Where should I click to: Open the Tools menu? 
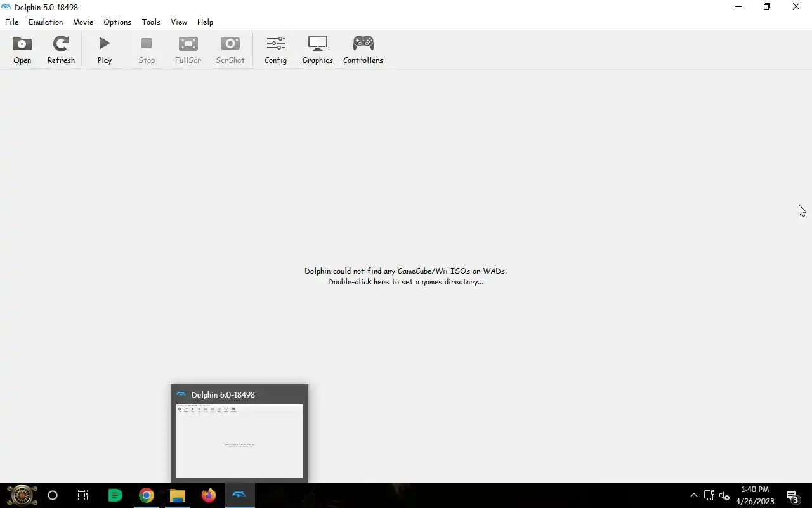point(151,22)
